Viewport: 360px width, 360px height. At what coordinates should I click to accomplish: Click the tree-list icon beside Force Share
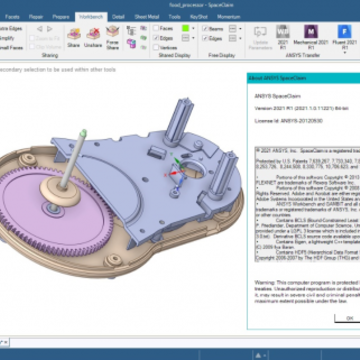131,31
